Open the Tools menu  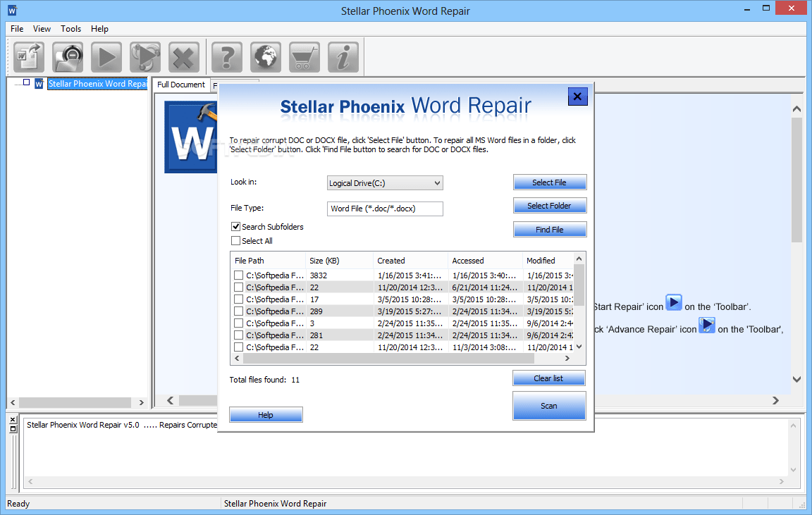[x=71, y=29]
